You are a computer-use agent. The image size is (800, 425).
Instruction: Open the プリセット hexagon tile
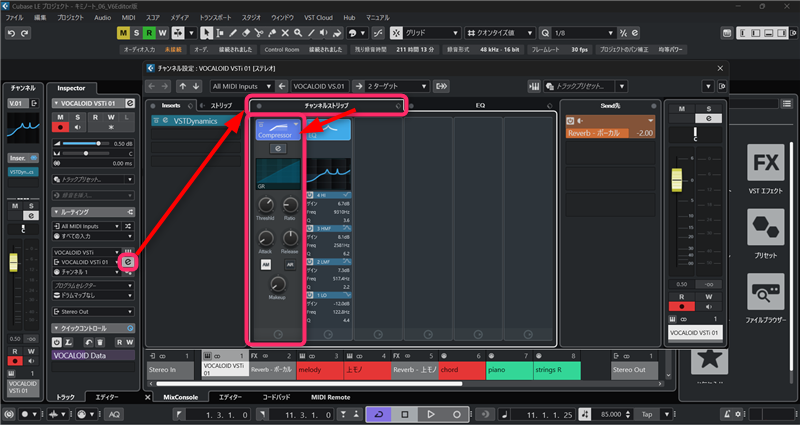(765, 227)
